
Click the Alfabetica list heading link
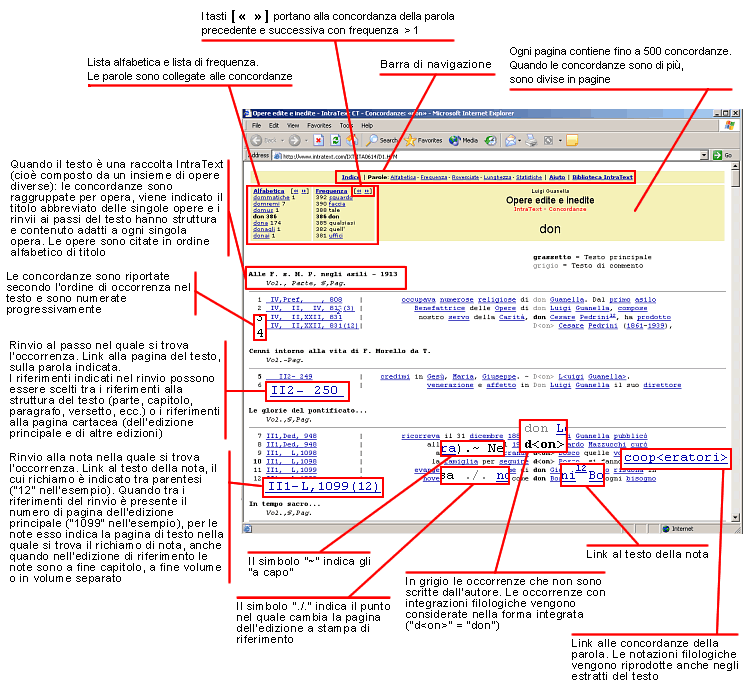(268, 189)
